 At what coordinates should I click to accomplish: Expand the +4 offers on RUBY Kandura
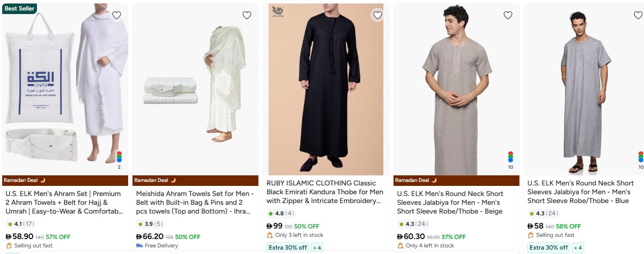[317, 247]
